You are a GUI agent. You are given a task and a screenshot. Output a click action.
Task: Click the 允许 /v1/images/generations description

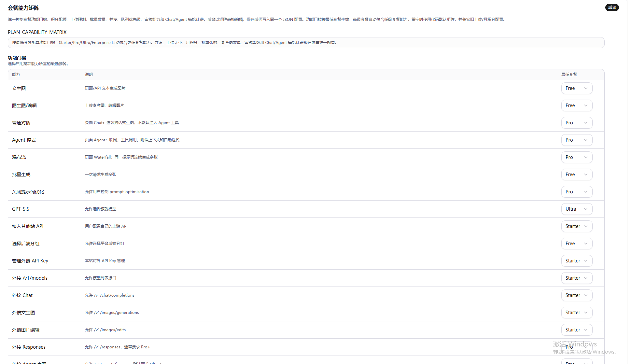tap(112, 313)
